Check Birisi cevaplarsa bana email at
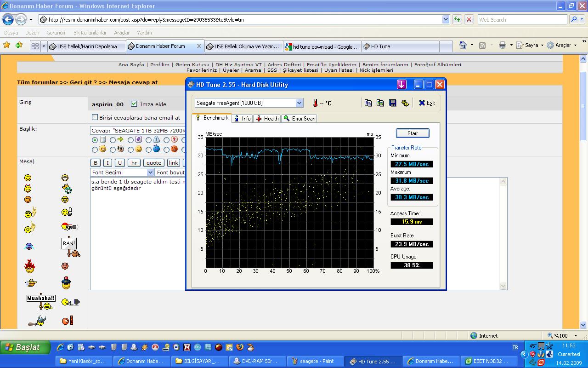 (x=95, y=117)
